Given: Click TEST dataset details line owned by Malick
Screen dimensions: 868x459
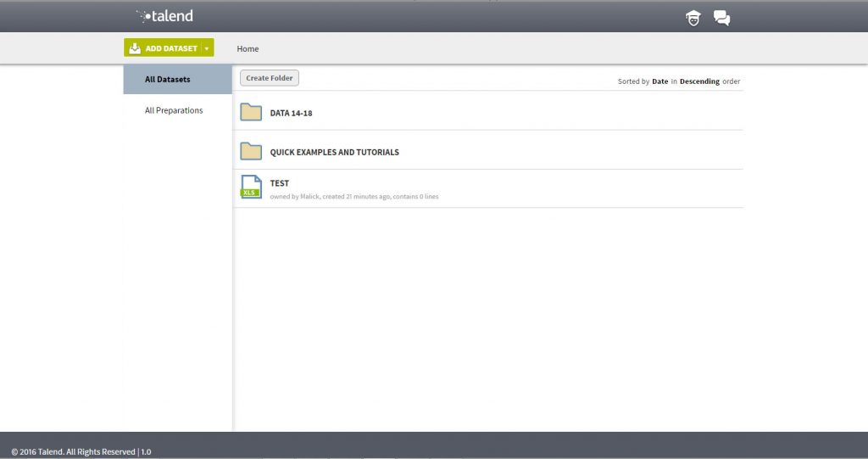Looking at the screenshot, I should point(354,197).
